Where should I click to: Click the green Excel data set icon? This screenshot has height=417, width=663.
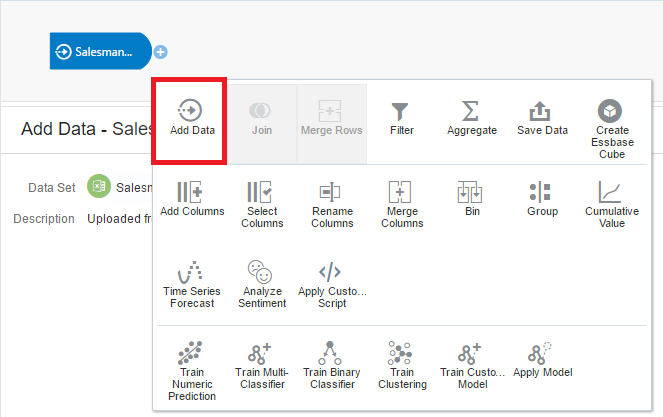tap(99, 186)
